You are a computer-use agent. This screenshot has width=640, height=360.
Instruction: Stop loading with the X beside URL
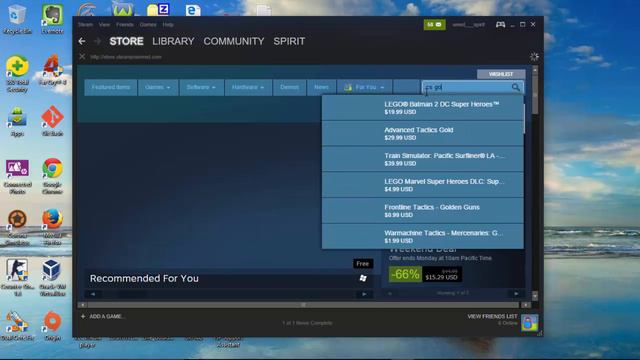tap(82, 57)
